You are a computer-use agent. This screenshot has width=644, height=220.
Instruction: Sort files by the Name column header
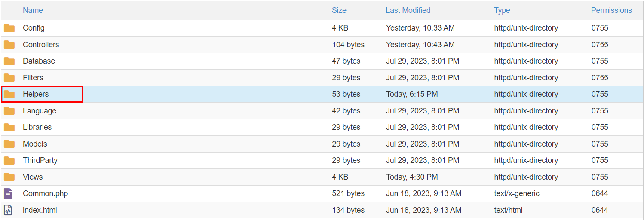point(33,10)
